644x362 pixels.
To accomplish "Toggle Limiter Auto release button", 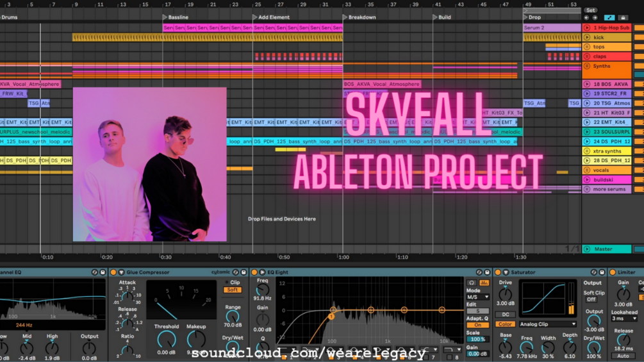I will 623,356.
